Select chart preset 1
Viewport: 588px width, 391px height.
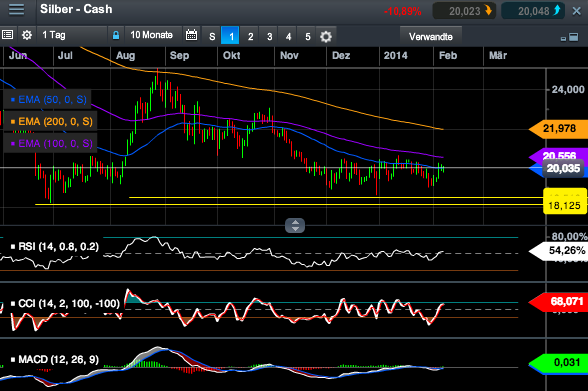point(231,36)
